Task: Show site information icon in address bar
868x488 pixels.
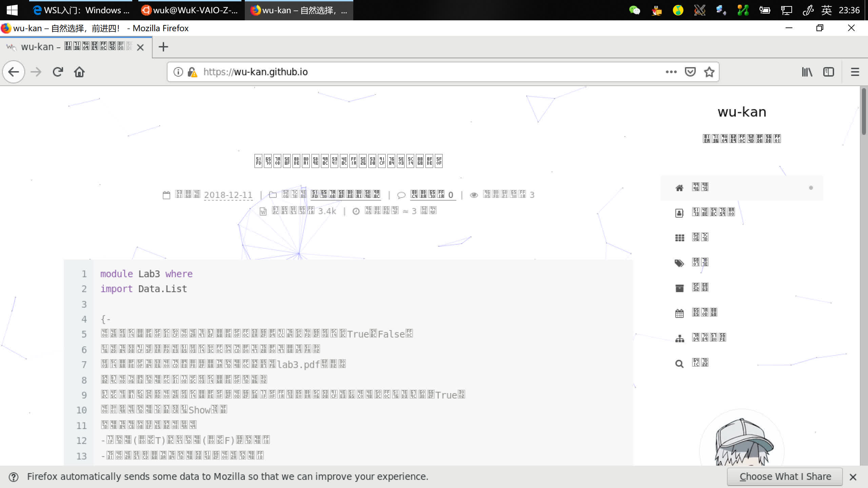Action: [178, 72]
